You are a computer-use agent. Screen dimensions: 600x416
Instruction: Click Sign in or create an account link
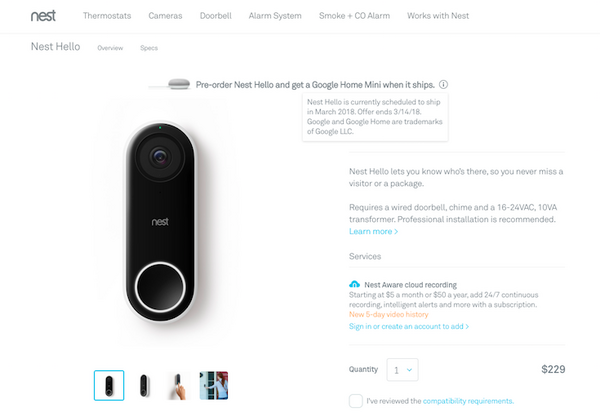point(409,326)
